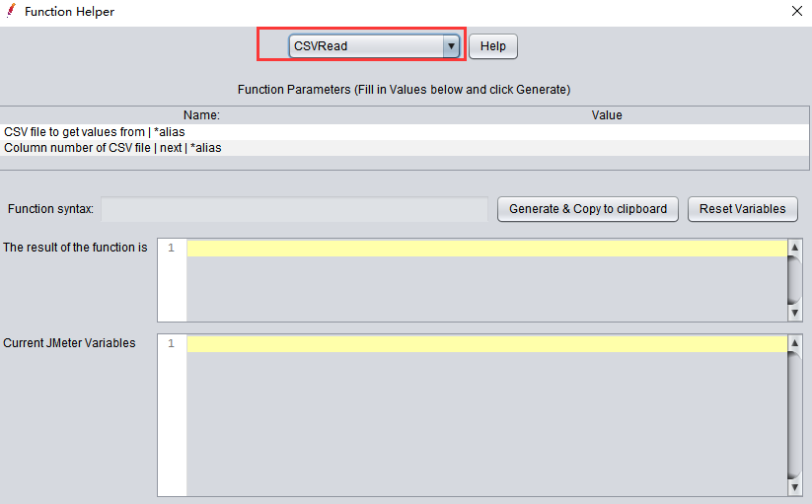Select the 'Column number of CSV file' row name

coord(112,148)
